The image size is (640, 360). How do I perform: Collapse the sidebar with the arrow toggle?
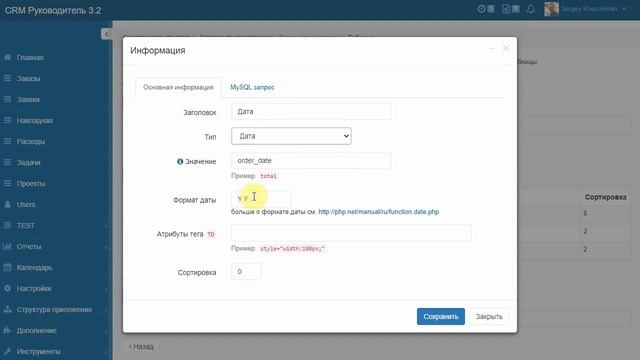[x=107, y=34]
